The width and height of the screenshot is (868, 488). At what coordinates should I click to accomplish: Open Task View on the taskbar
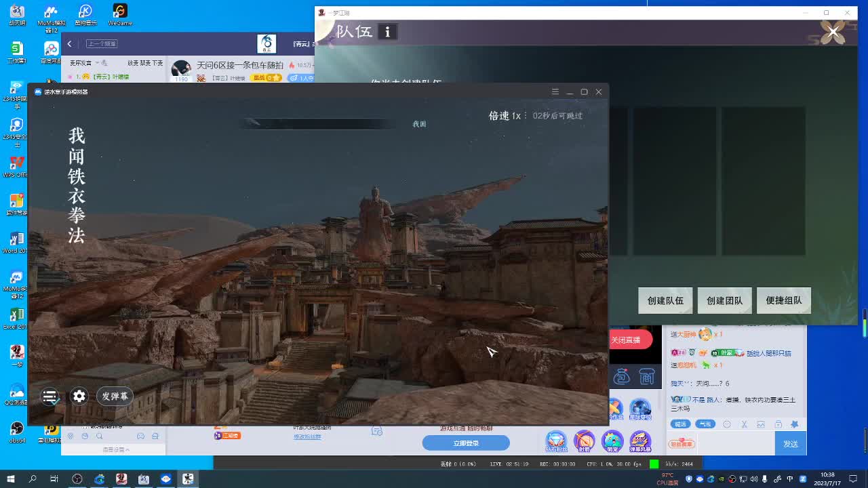54,479
